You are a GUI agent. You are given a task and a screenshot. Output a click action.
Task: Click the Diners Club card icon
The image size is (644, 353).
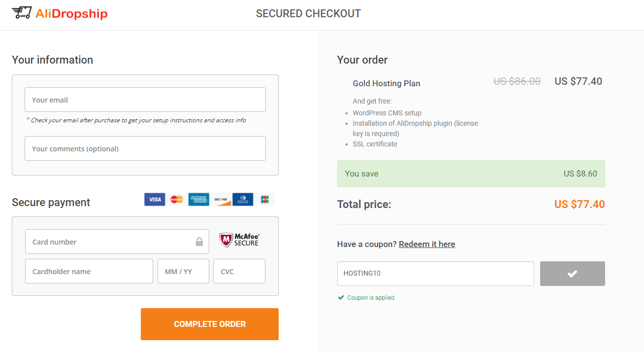tap(243, 199)
